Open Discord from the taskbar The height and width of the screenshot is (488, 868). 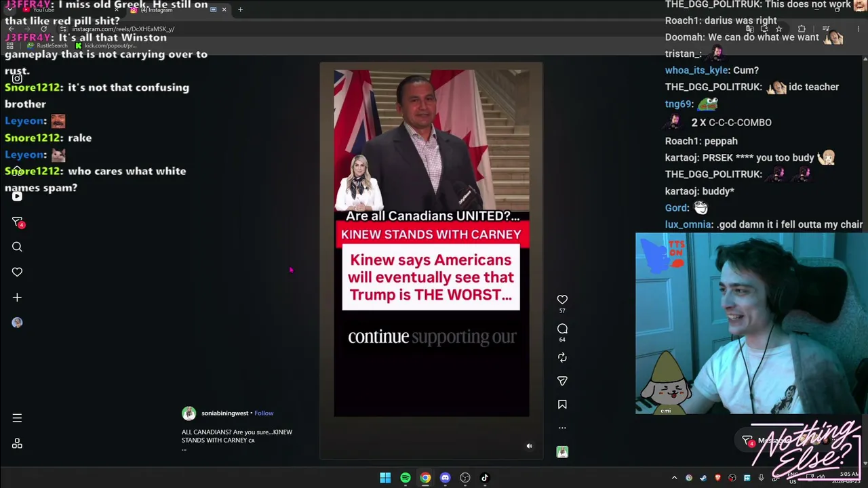click(445, 478)
